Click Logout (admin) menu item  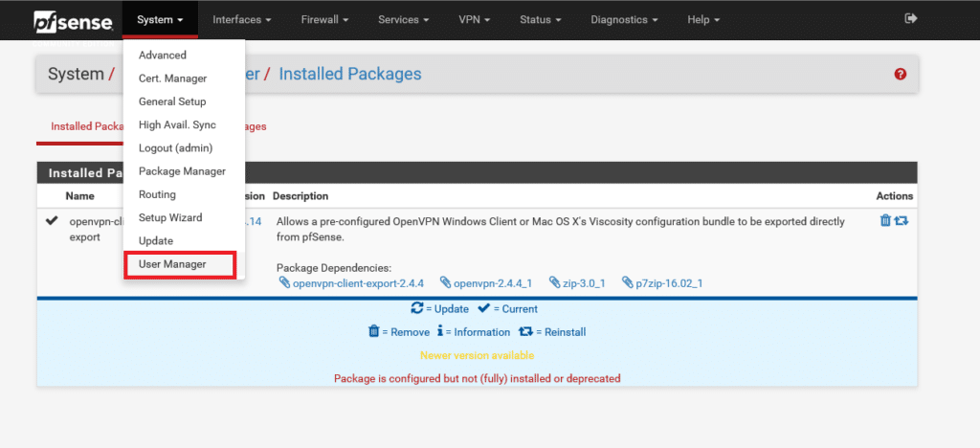(x=175, y=148)
